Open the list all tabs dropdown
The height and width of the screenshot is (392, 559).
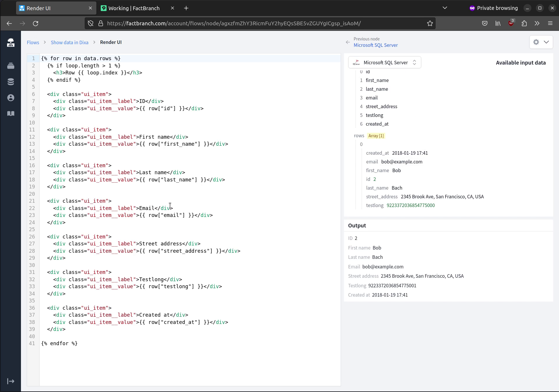click(445, 8)
